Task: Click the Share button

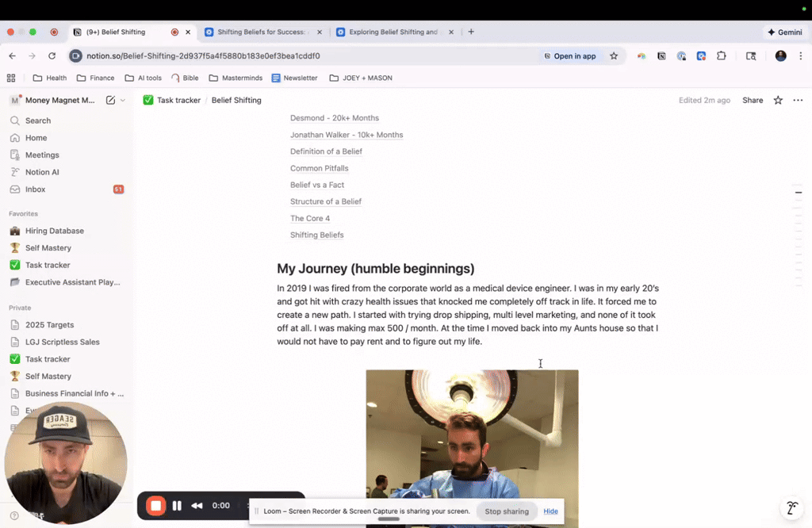Action: tap(753, 101)
